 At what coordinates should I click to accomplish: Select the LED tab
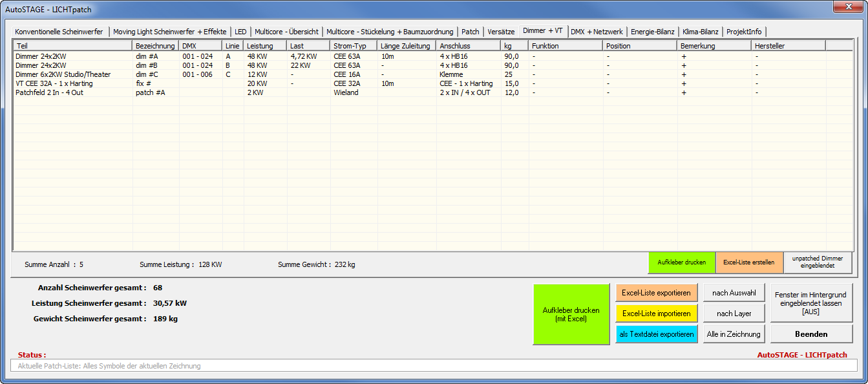240,32
